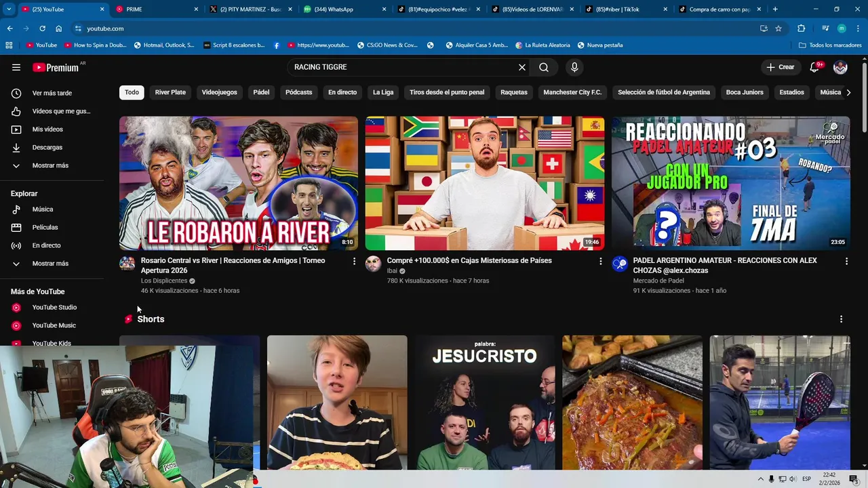Click the Crear button
This screenshot has width=868, height=488.
pyautogui.click(x=780, y=67)
